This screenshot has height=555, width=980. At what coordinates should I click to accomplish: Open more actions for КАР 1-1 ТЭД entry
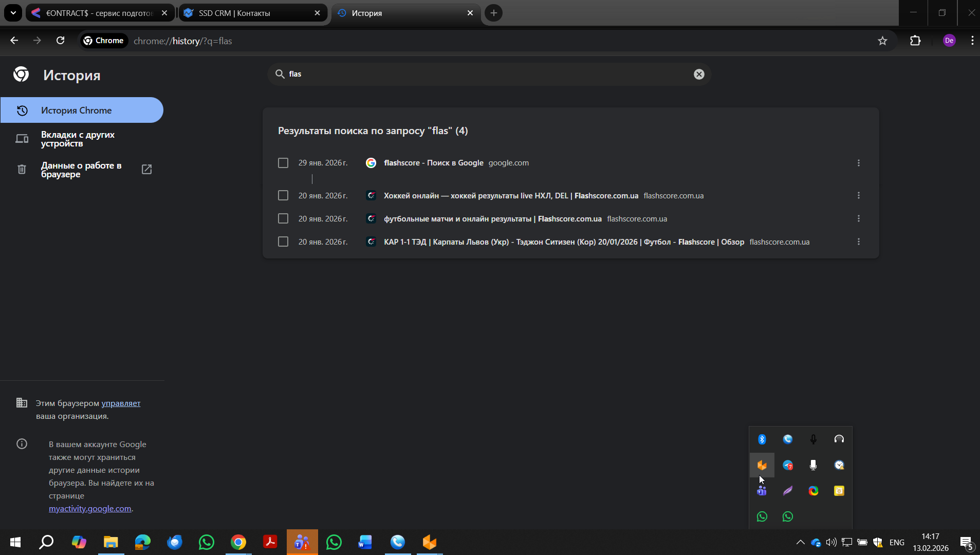[858, 242]
